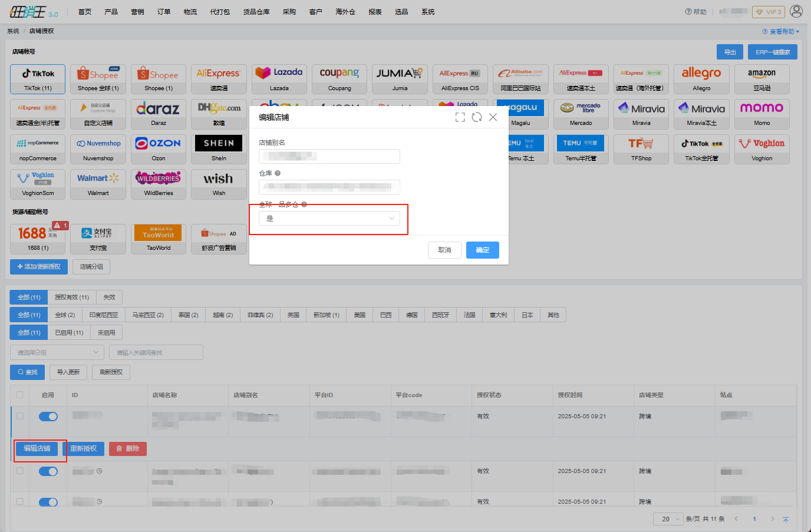Check the second store row checkbox
Viewport: 811px width, 532px height.
pyautogui.click(x=20, y=471)
